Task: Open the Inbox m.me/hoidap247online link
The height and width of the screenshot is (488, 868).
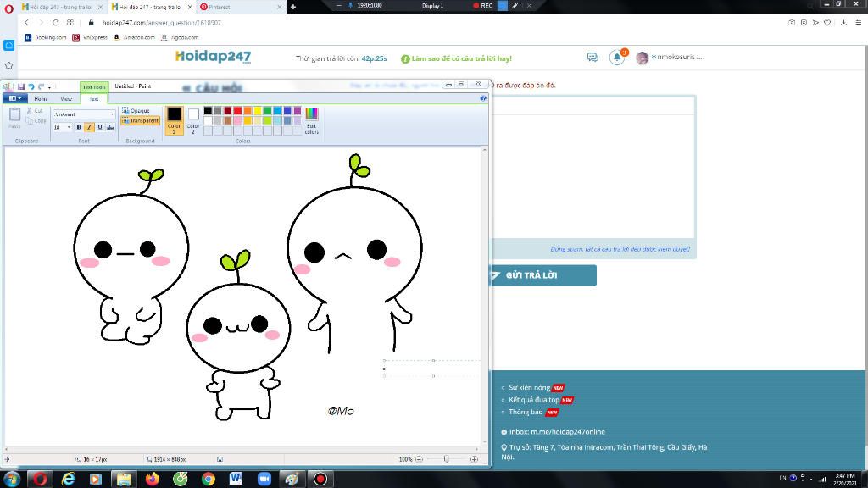Action: pos(556,431)
